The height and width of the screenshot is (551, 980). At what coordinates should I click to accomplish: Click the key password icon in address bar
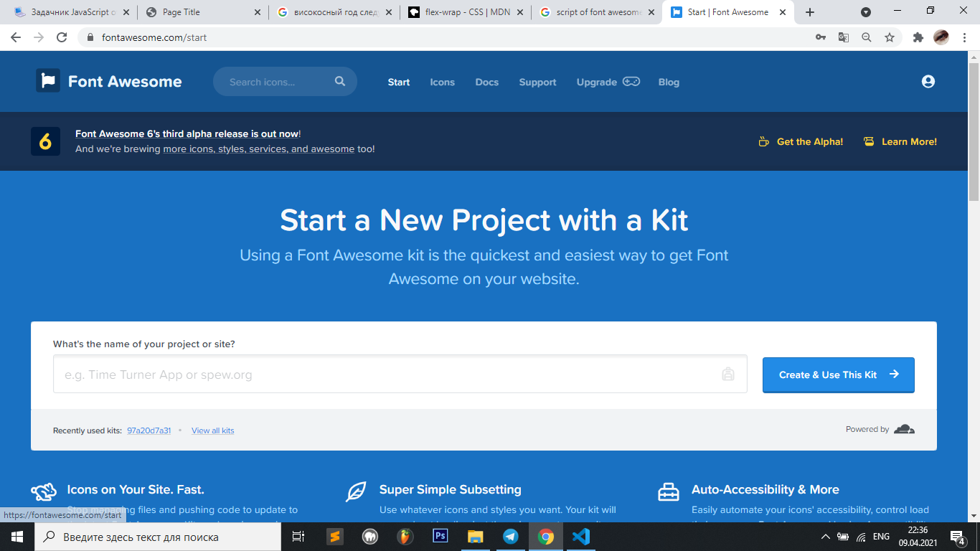click(x=821, y=37)
